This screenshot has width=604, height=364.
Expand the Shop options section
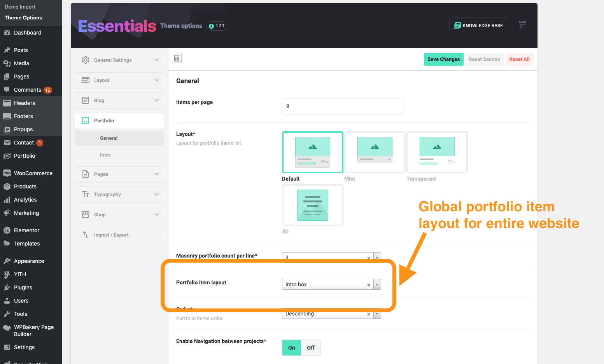tap(119, 214)
